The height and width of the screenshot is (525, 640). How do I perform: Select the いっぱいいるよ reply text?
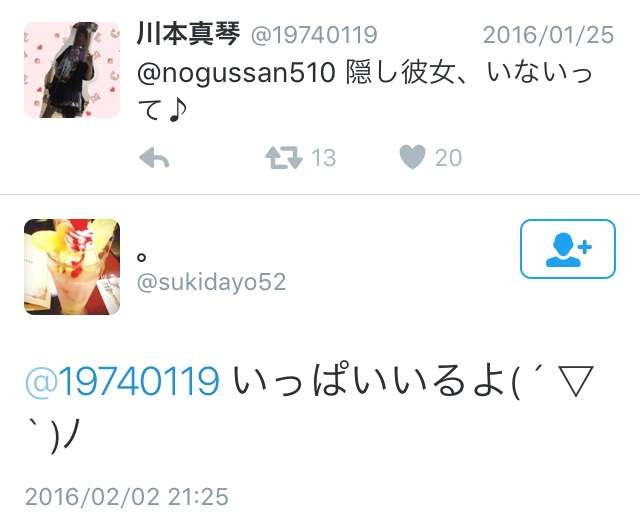click(372, 382)
